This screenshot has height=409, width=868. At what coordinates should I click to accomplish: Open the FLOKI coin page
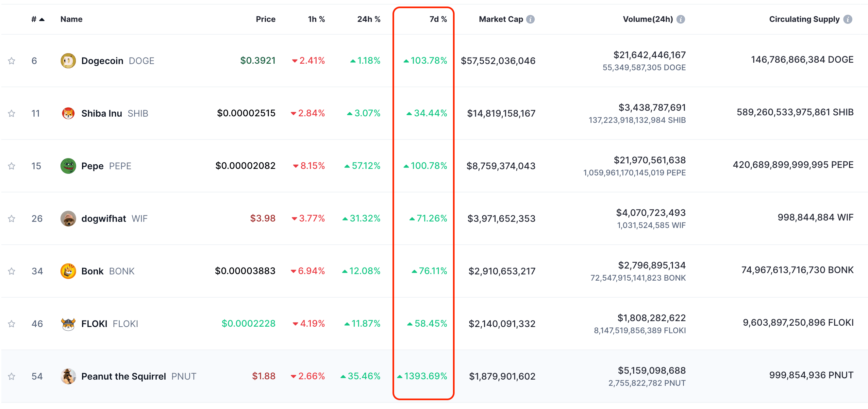click(109, 323)
